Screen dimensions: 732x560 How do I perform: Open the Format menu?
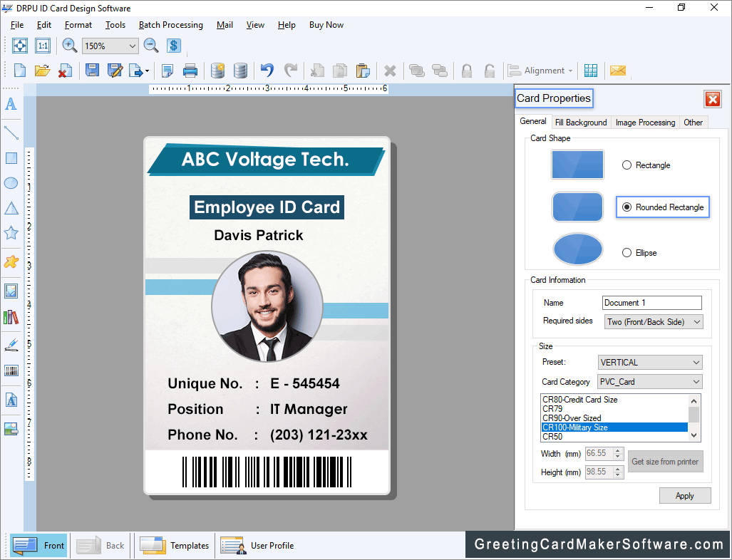coord(78,25)
